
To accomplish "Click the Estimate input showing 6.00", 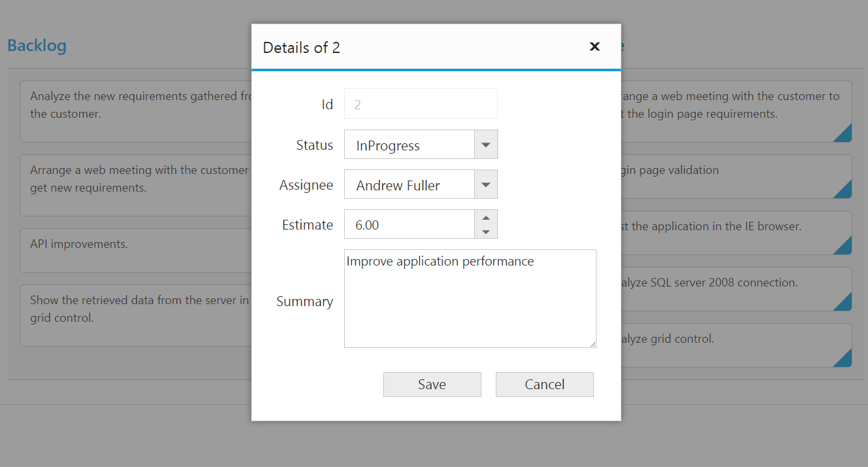I will [x=409, y=225].
